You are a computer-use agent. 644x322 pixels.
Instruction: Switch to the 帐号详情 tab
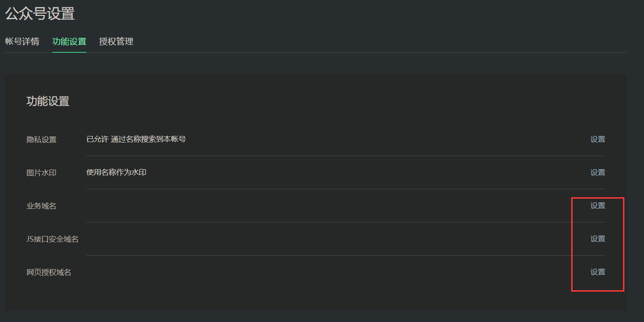pyautogui.click(x=22, y=42)
